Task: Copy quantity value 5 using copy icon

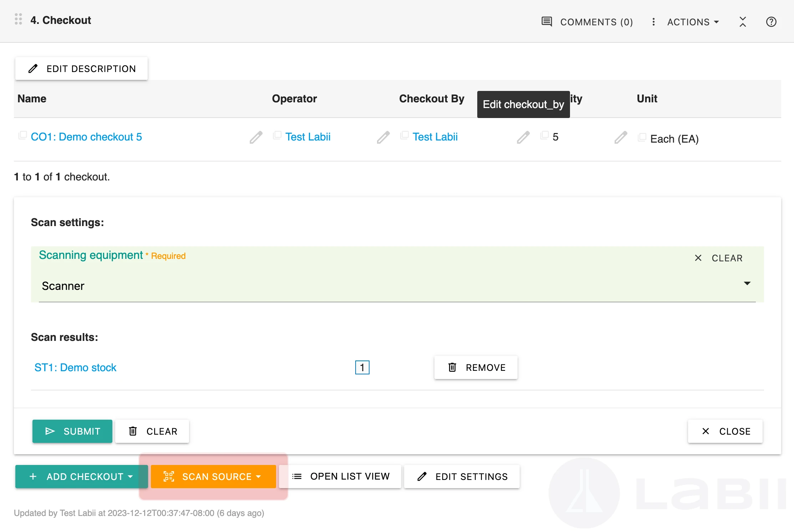Action: 544,135
